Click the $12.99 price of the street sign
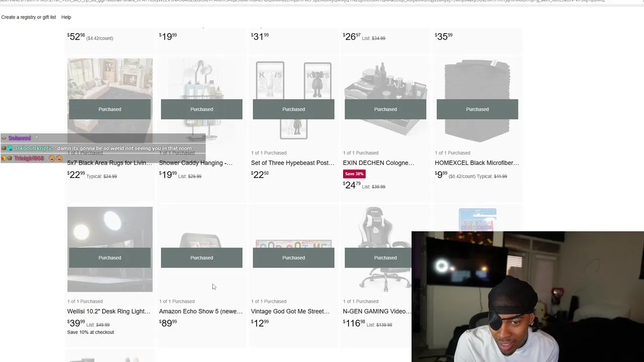 pos(260,323)
